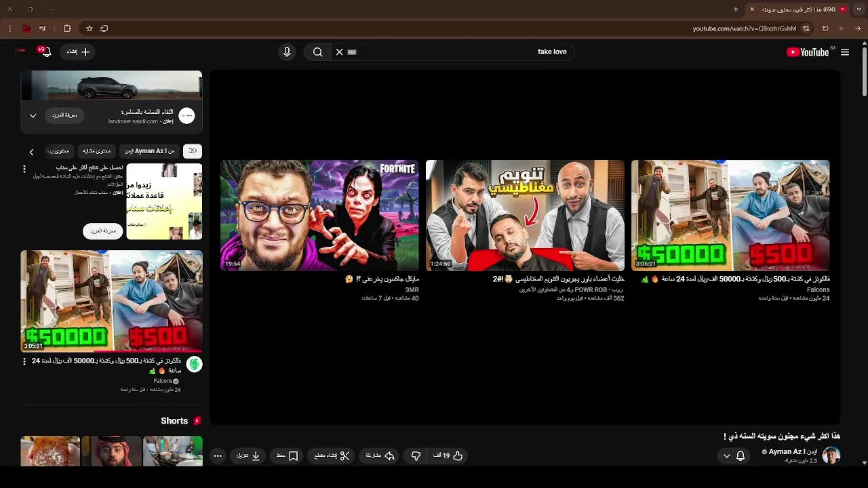Screen dimensions: 868x488
Task: Open the Shorts section header
Action: pyautogui.click(x=180, y=421)
